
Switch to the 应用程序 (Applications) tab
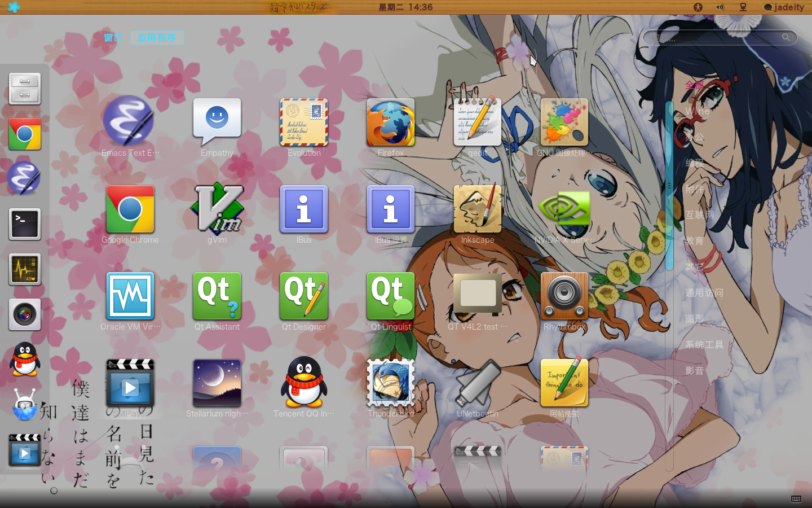click(157, 38)
